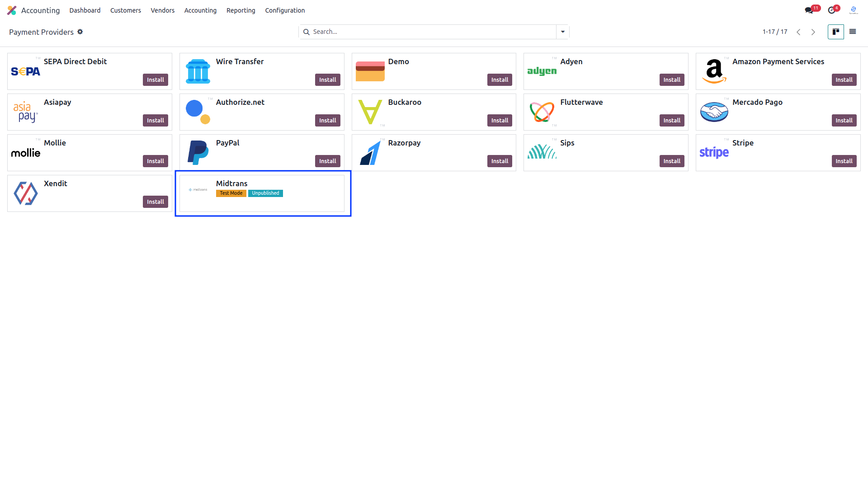Screen dimensions: 868x488
Task: Go to the previous page arrow
Action: pyautogui.click(x=799, y=32)
